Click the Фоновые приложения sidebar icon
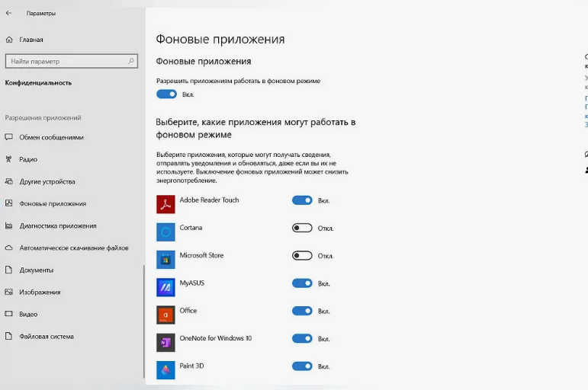 (x=8, y=203)
